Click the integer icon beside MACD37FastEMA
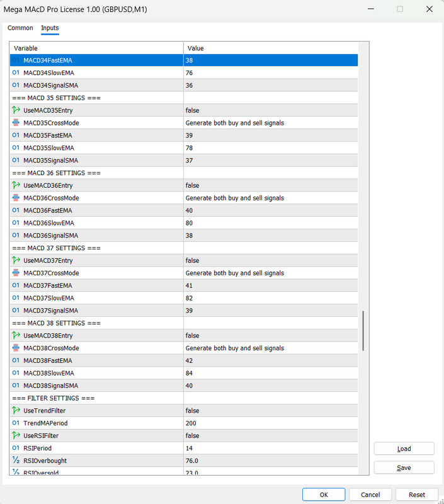 tap(16, 285)
